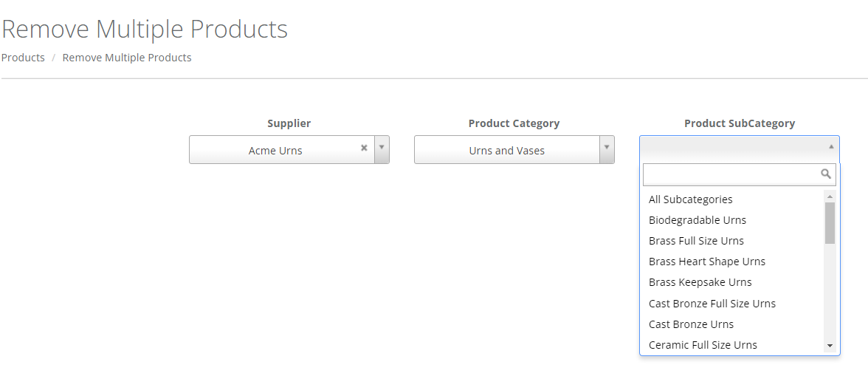
Task: Select the Brass Keepsake Urns option
Action: pyautogui.click(x=700, y=282)
